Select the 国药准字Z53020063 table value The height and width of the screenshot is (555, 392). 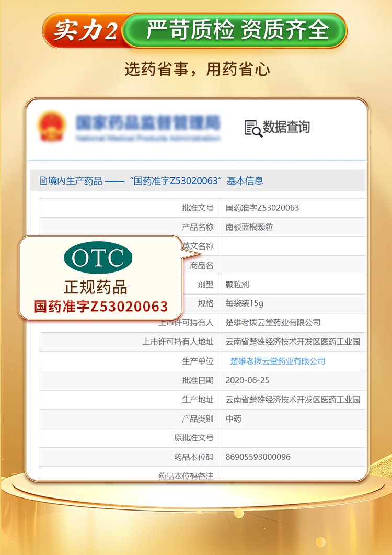(262, 208)
